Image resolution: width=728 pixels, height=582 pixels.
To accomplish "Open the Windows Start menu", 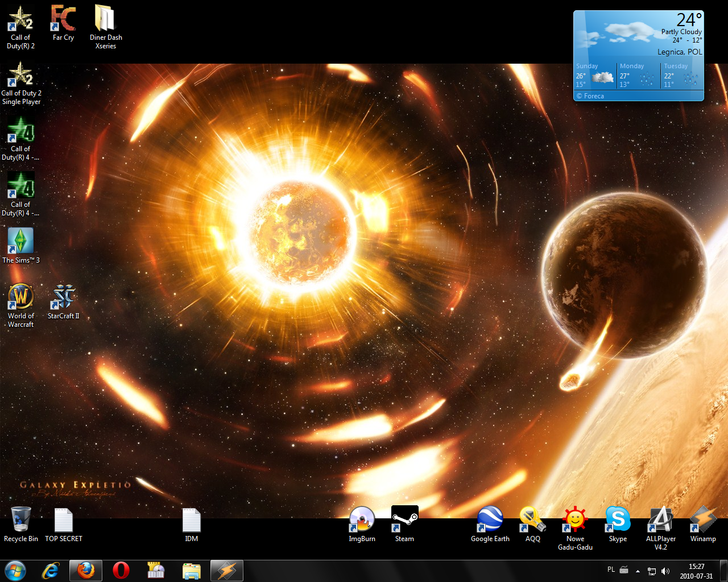I will (15, 571).
